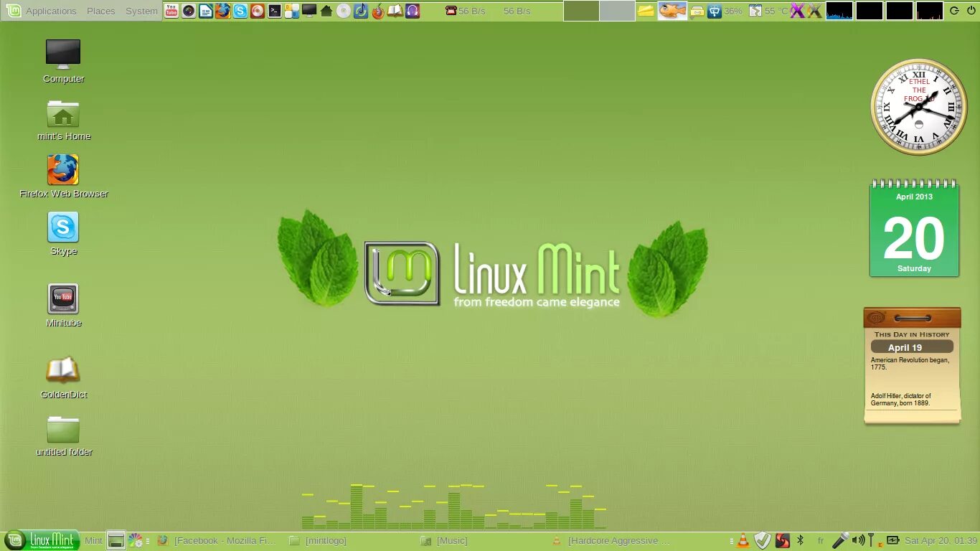980x551 pixels.
Task: Launch the webcam app icon in top panel
Action: point(189,11)
